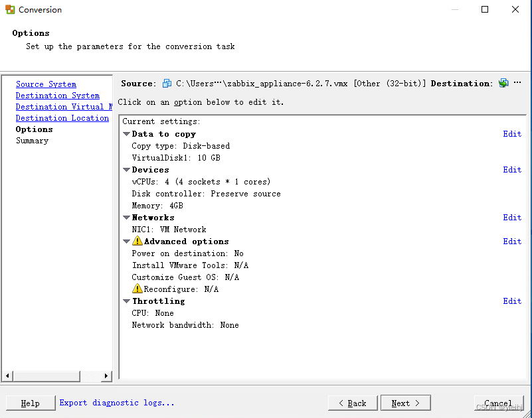Collapse the Data to copy section
532x418 pixels.
pos(127,134)
